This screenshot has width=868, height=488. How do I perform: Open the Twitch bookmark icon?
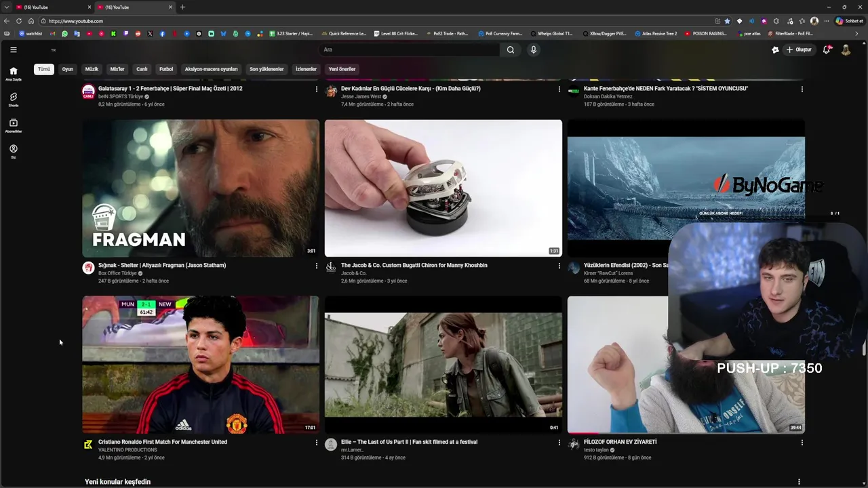(126, 33)
